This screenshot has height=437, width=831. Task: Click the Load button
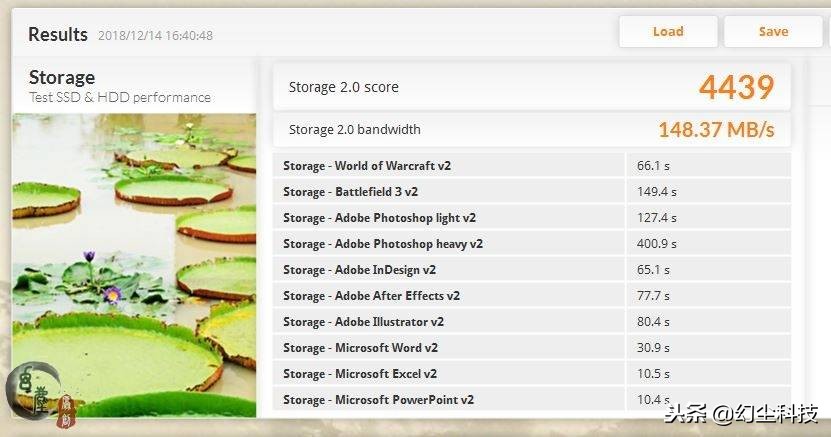click(x=667, y=32)
